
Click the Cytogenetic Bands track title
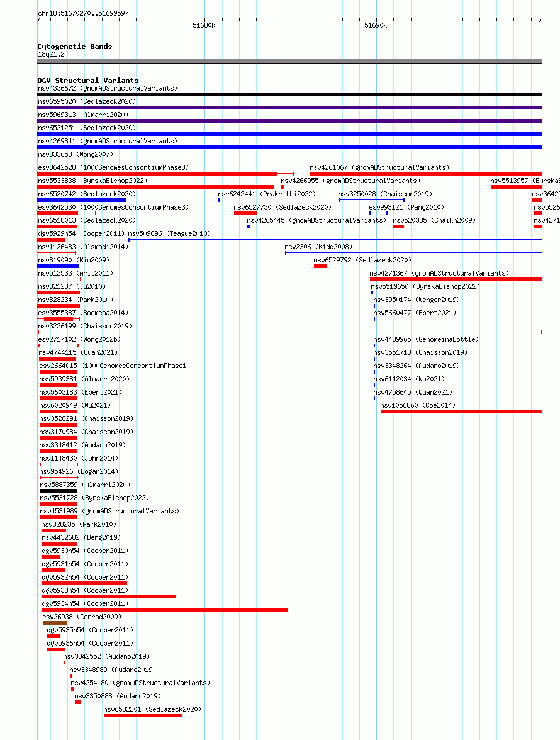74,47
